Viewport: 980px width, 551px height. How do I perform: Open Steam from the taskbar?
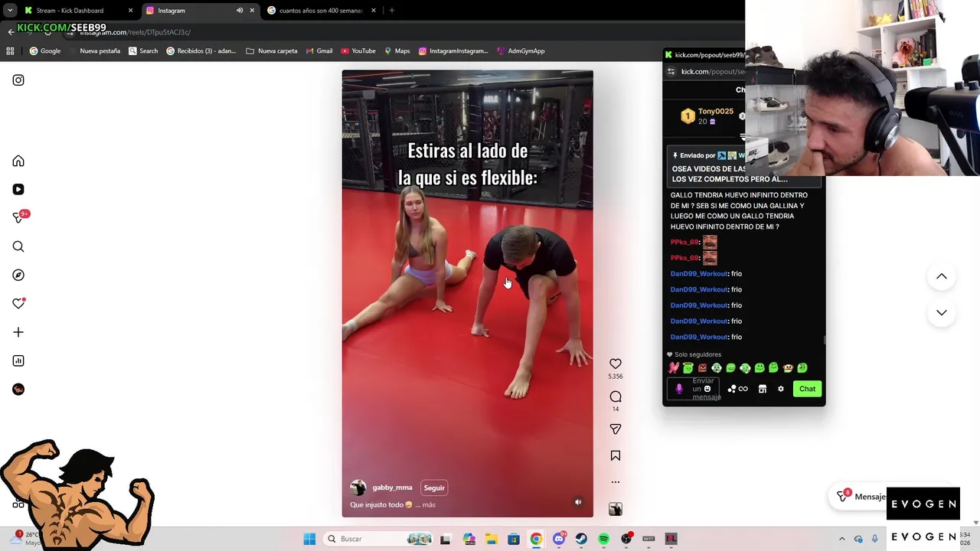pyautogui.click(x=581, y=539)
